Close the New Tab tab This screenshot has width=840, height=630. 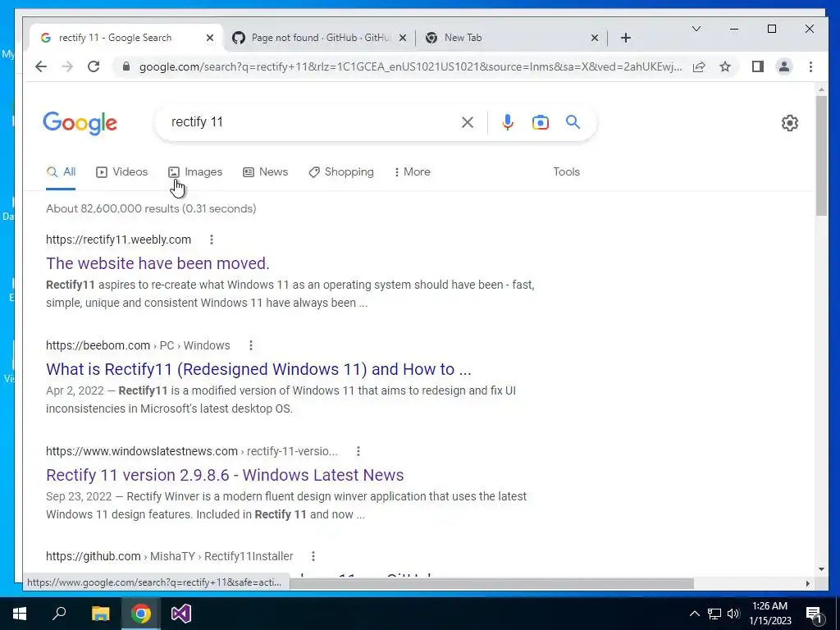pos(594,38)
